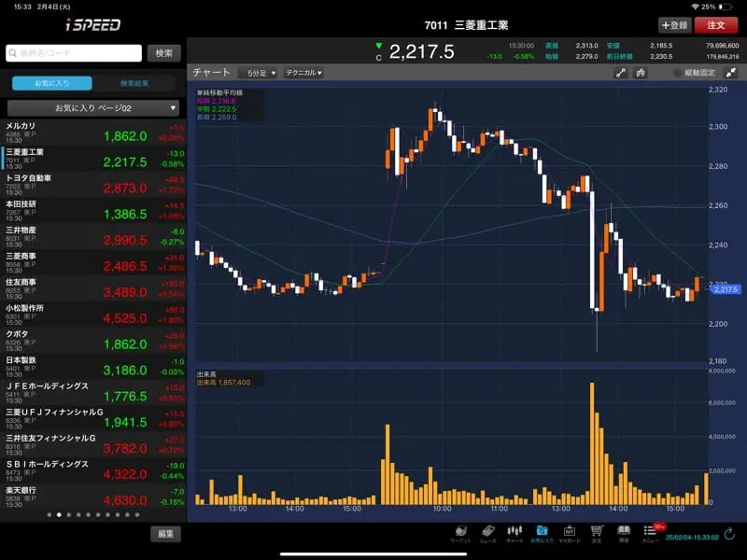Click the 編集 edit button
The height and width of the screenshot is (560, 747).
tap(165, 534)
